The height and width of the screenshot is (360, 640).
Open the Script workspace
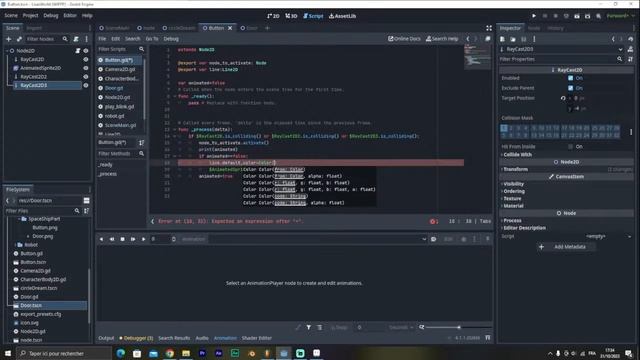(313, 16)
